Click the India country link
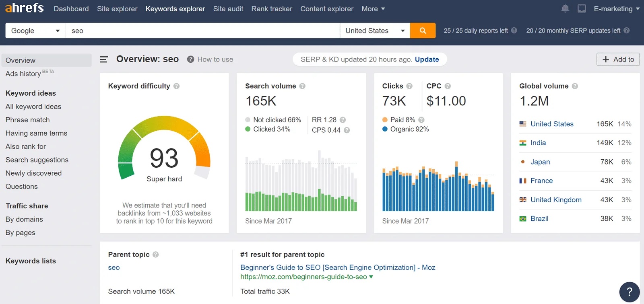Screen dimensions: 644x304 tap(538, 143)
